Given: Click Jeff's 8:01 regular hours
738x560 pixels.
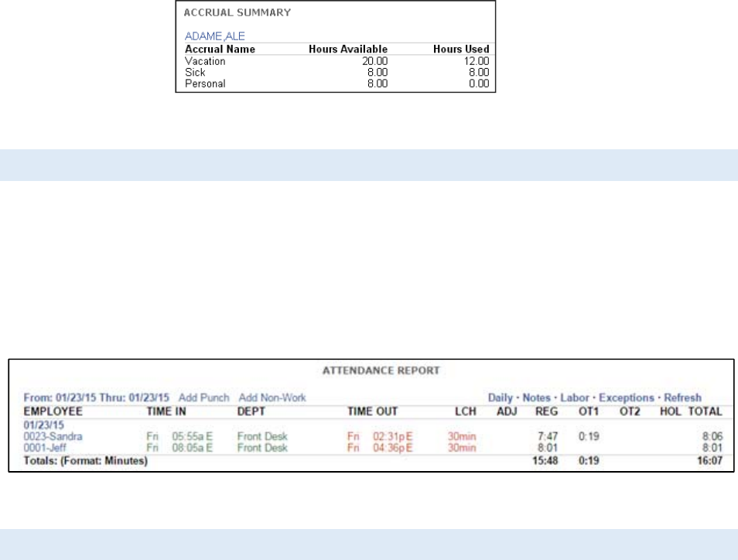Looking at the screenshot, I should 548,448.
